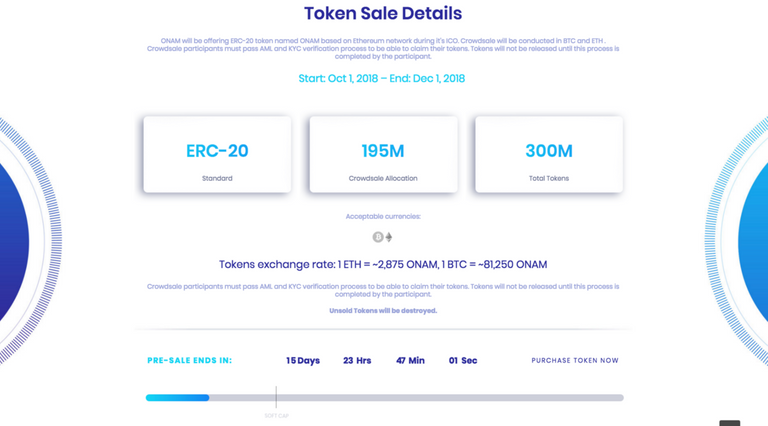768x426 pixels.
Task: Click the tokens exchange rate text
Action: point(383,265)
